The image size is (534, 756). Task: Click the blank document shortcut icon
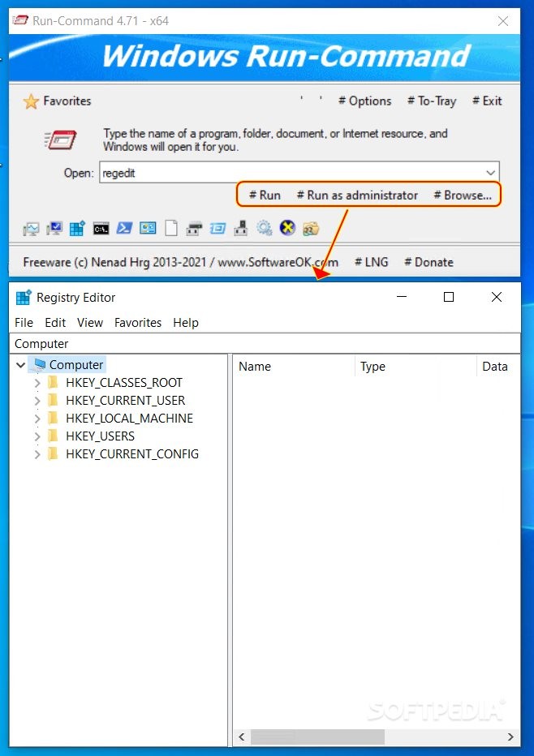(x=171, y=228)
